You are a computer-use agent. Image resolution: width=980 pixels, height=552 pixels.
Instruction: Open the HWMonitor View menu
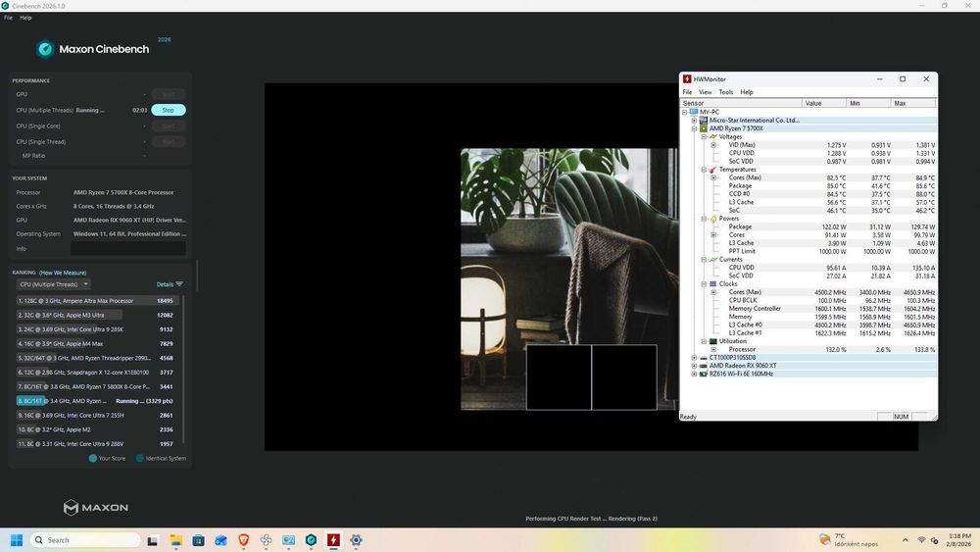705,92
